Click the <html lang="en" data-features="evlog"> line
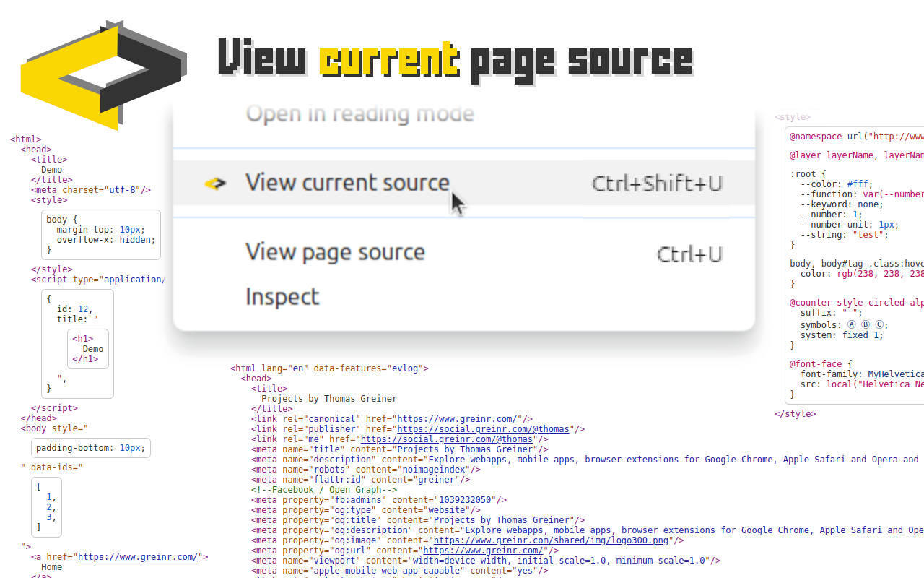 [330, 368]
